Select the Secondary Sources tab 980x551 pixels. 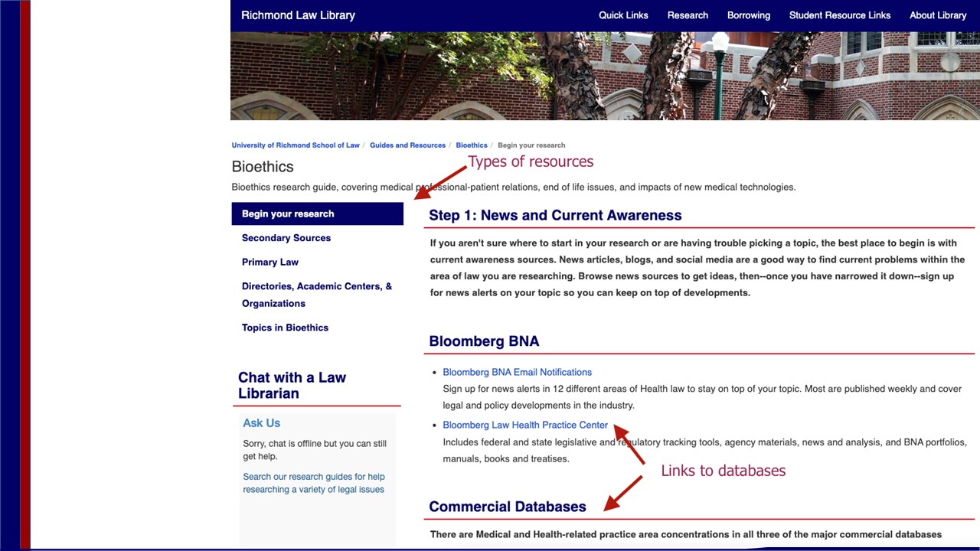(286, 238)
